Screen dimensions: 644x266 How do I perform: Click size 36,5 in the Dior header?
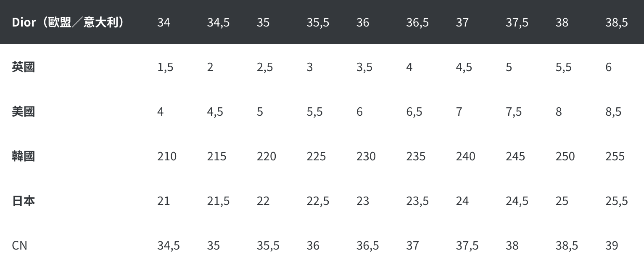[x=417, y=23]
